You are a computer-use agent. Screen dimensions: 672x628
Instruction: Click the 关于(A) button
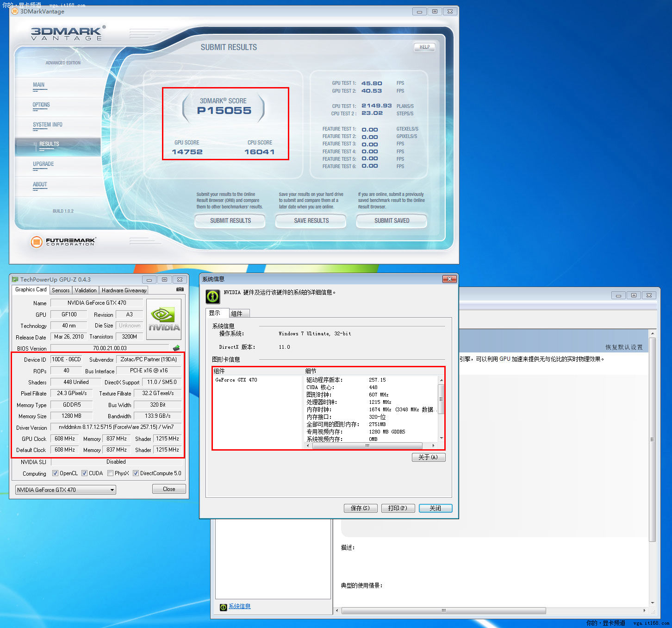tap(429, 457)
